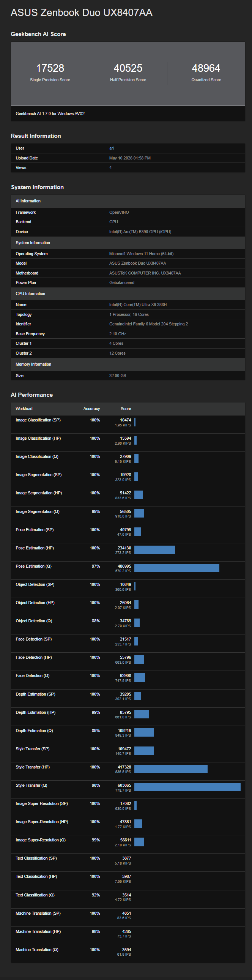Screen dimensions: 252x980
Task: Click the Pose Estimation (HP) score bar
Action: coord(155,550)
